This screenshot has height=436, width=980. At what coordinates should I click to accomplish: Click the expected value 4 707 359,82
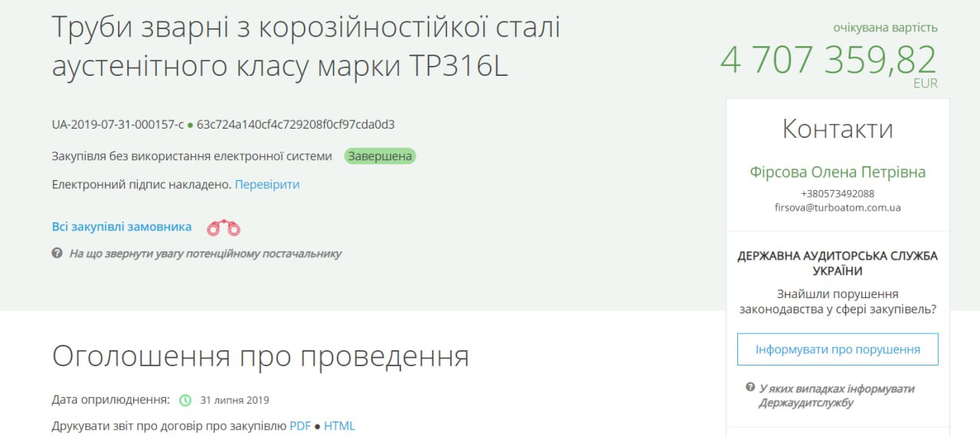[828, 60]
